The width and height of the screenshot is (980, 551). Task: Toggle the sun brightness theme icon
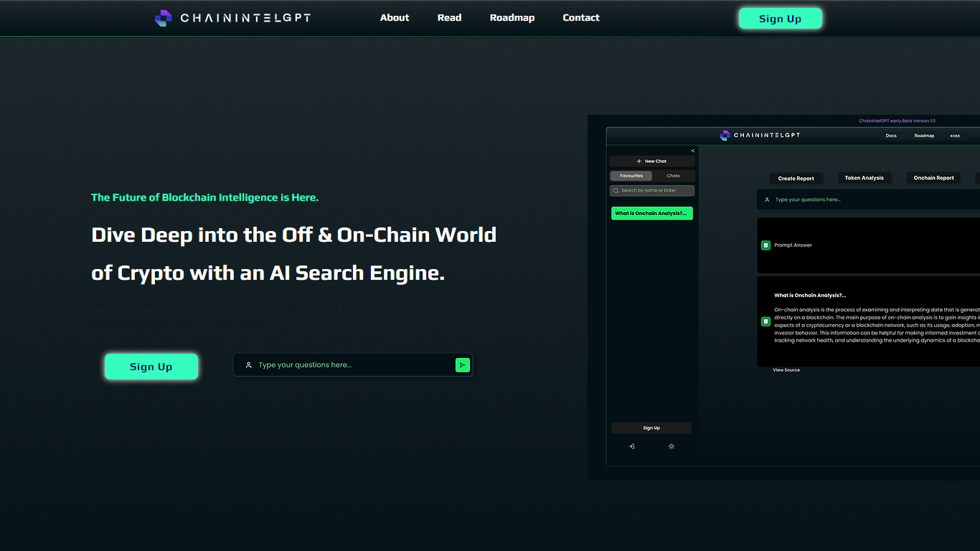[672, 446]
